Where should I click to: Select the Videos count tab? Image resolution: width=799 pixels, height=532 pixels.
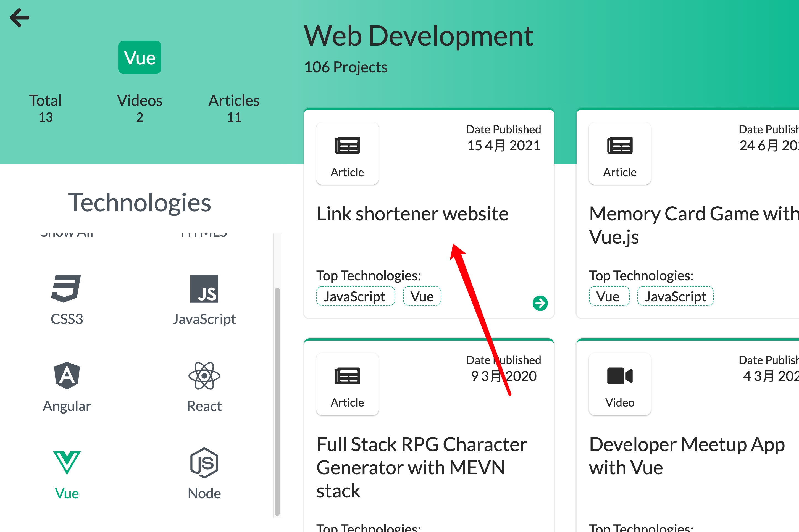140,108
